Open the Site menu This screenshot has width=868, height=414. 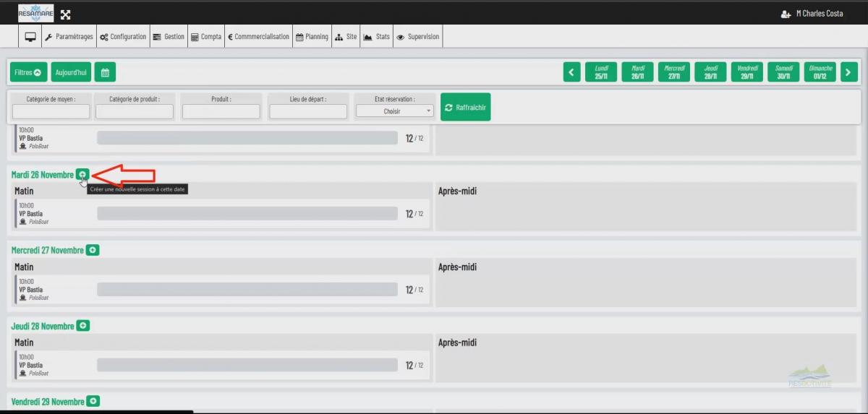346,37
